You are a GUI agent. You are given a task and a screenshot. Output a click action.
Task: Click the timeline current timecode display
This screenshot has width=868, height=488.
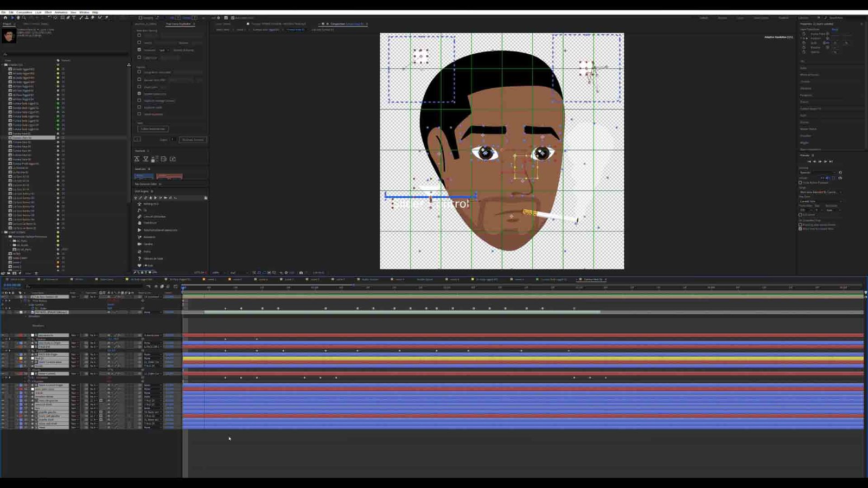coord(12,285)
